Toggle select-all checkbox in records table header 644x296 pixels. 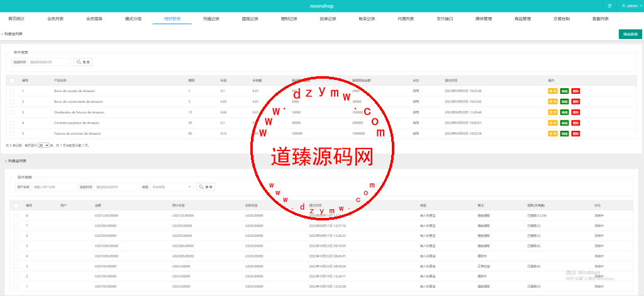point(16,205)
